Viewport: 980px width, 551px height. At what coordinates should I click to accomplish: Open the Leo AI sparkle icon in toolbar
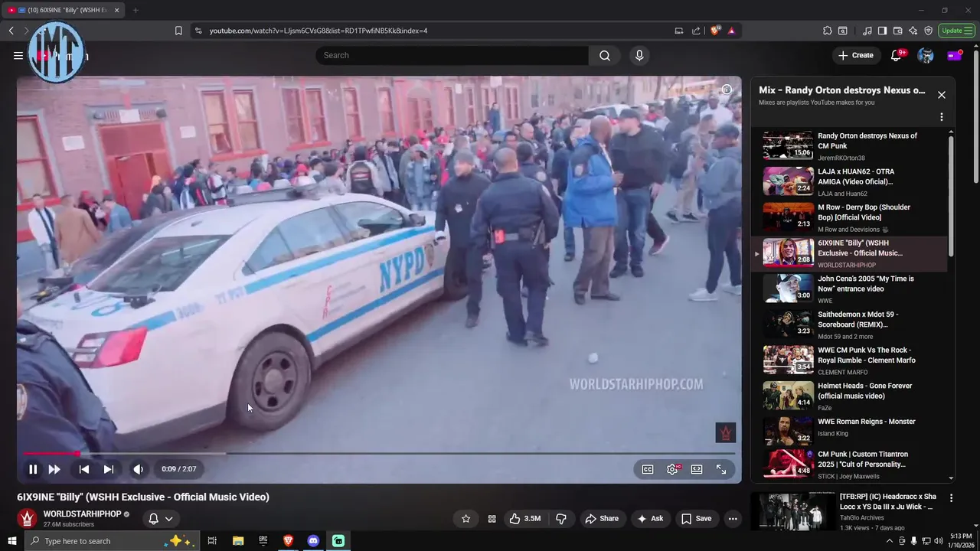coord(913,31)
